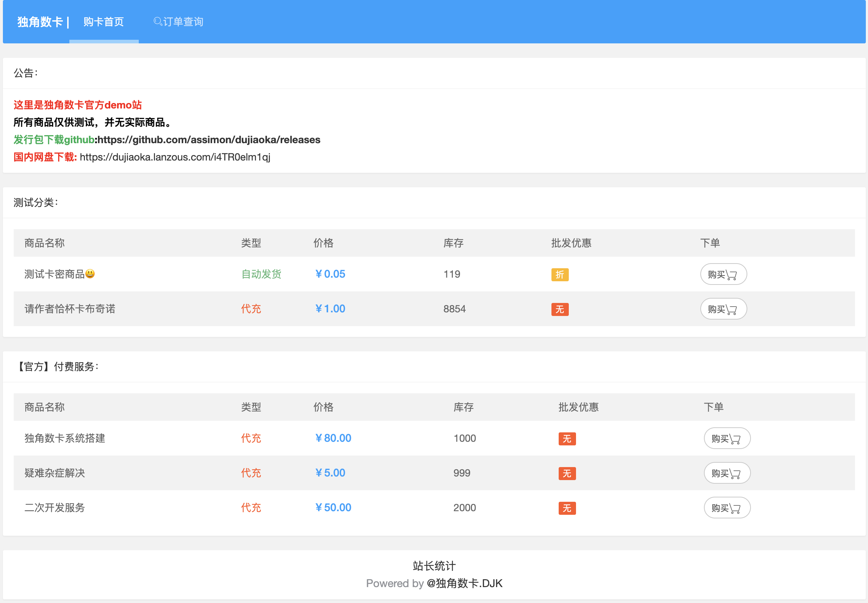Click the price ¥0.05

[x=330, y=274]
